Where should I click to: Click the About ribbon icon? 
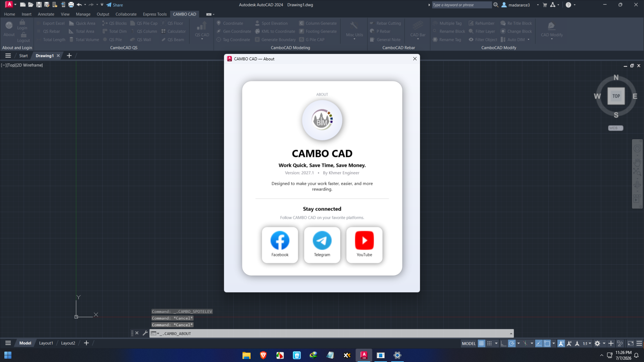coord(9,28)
